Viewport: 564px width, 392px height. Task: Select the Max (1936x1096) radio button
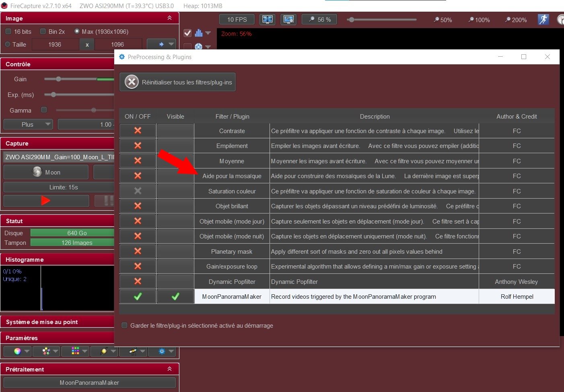point(77,31)
